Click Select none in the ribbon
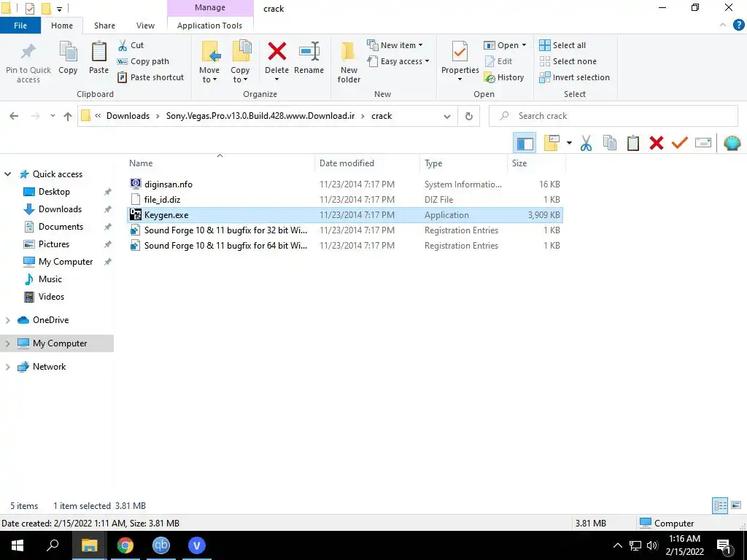747x560 pixels. point(568,61)
